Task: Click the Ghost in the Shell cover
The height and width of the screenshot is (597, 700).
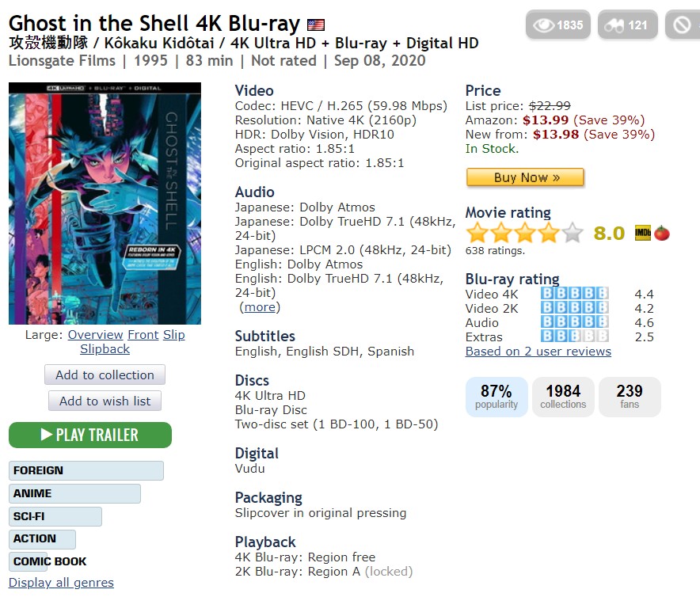Action: (105, 203)
